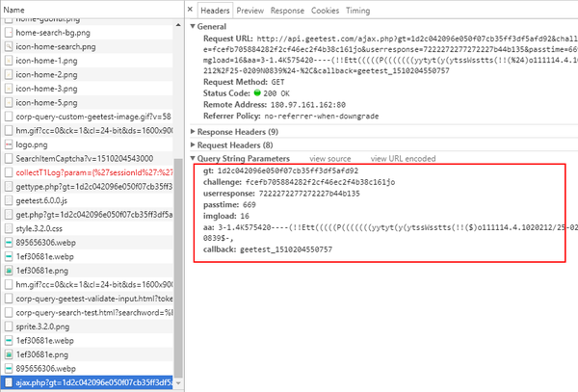
Task: Click icon beside corp-query-geetest-validate-input.html
Action: (x=9, y=299)
